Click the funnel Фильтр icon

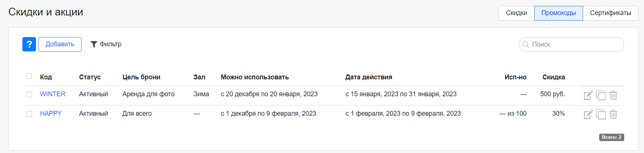[94, 44]
